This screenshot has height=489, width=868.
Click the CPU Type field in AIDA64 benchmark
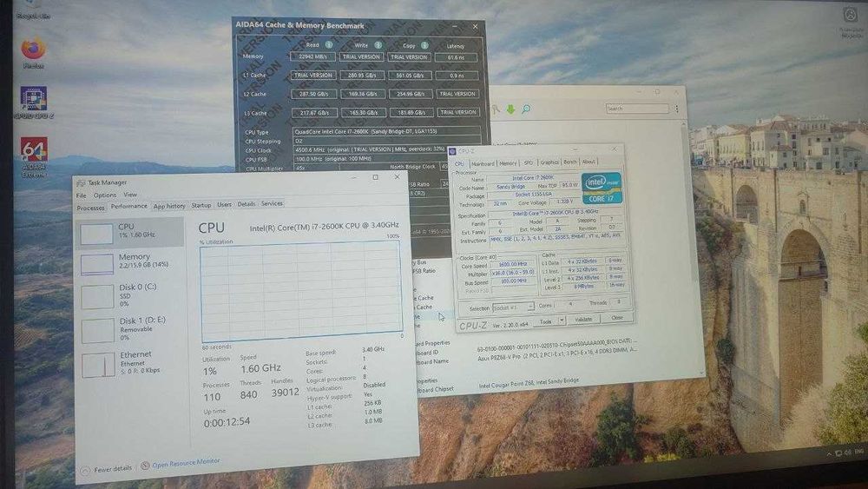(x=386, y=132)
